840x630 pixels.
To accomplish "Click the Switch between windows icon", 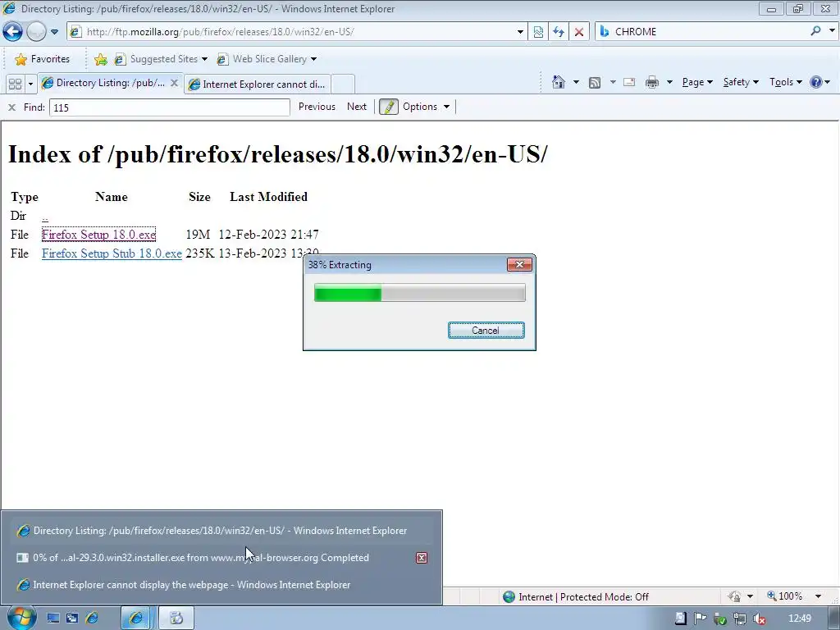I will click(x=72, y=619).
